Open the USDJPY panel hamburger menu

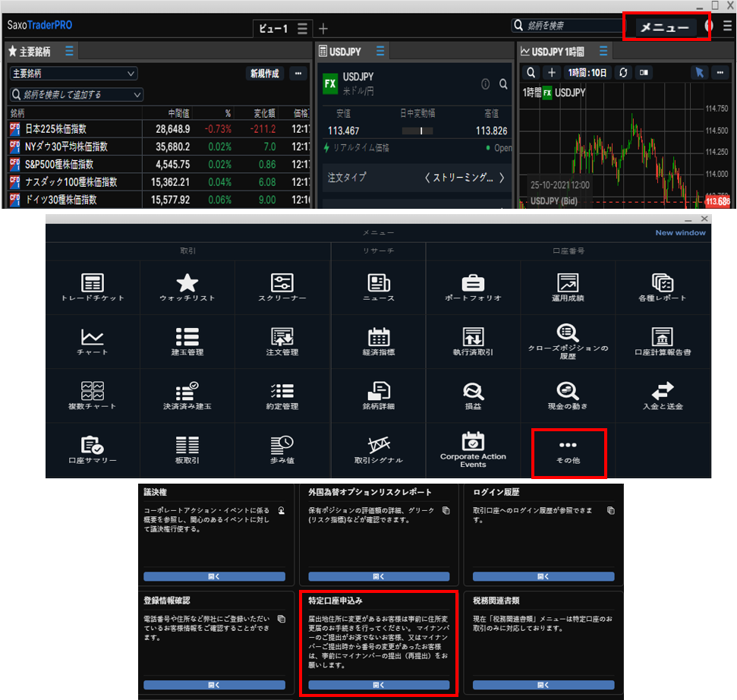click(380, 51)
